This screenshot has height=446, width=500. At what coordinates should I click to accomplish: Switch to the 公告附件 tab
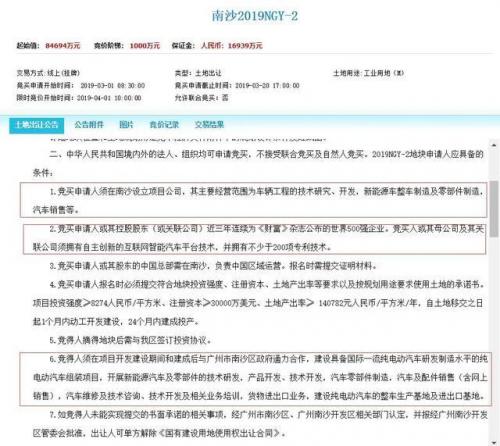coord(89,125)
